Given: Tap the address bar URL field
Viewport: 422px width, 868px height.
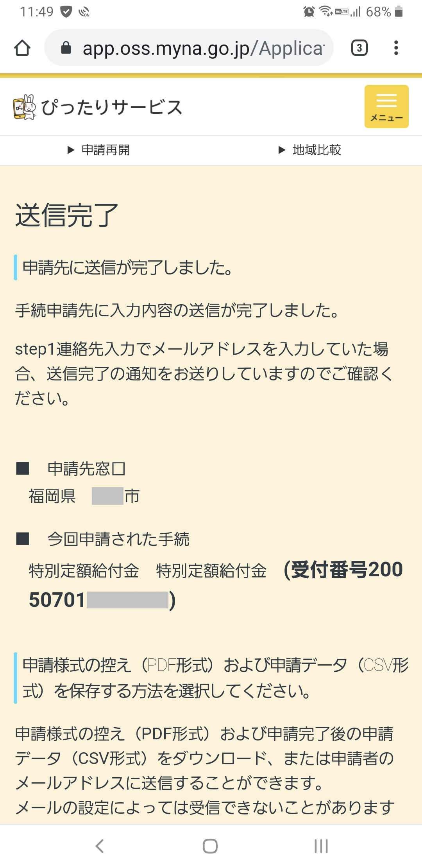Looking at the screenshot, I should [x=203, y=48].
